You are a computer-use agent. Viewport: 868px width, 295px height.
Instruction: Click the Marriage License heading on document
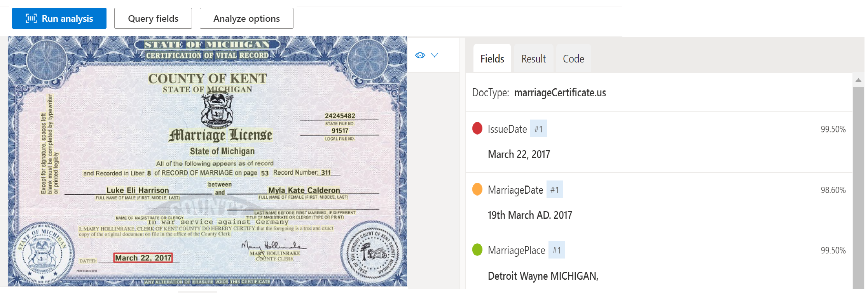(220, 135)
